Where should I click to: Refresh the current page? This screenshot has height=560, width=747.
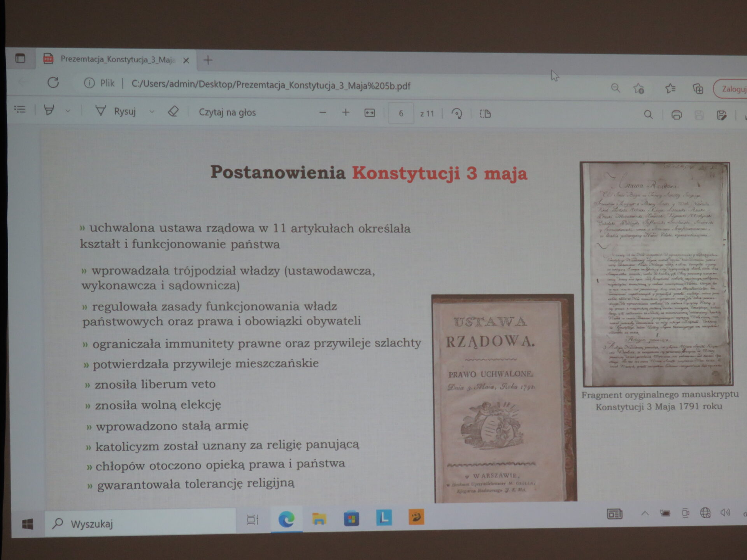point(53,82)
